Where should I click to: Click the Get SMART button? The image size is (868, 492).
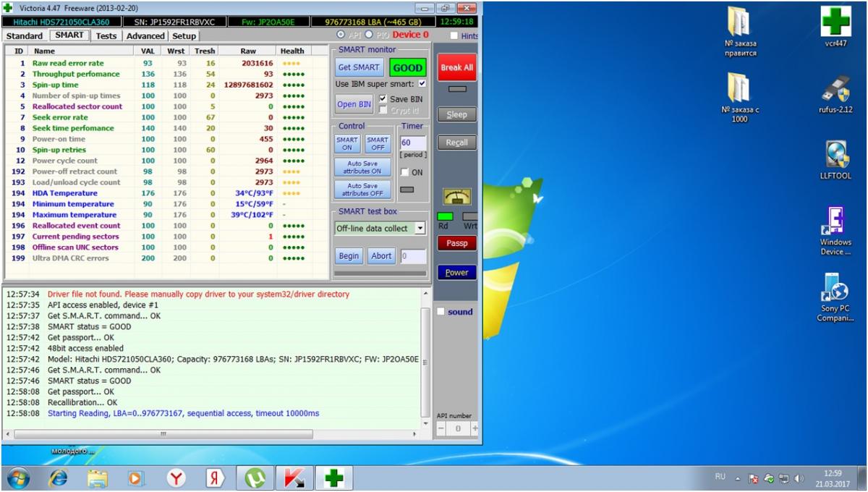pos(359,67)
